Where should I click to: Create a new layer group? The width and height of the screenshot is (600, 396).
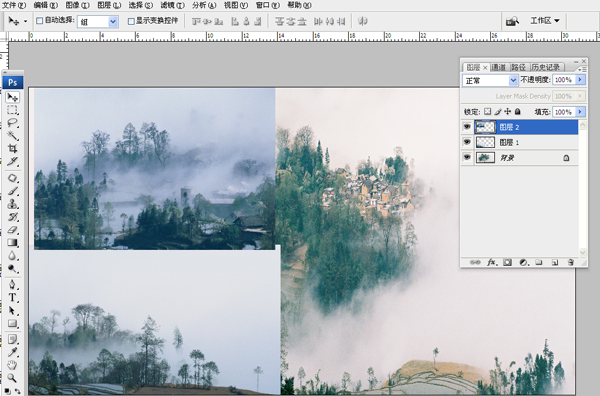[x=539, y=262]
